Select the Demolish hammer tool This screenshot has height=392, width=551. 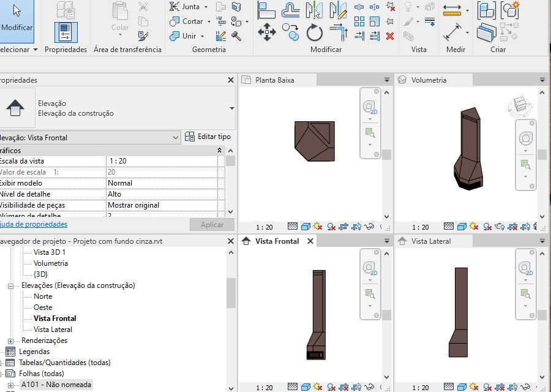point(236,36)
